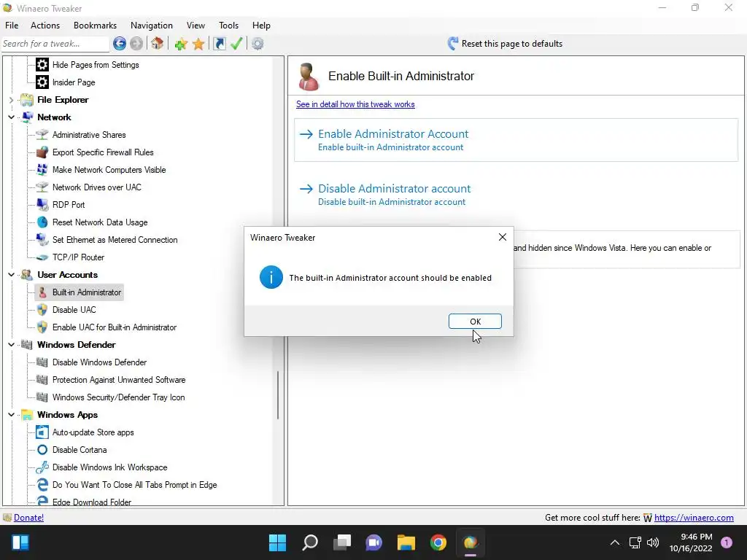Open File Explorer from taskbar

coord(406,542)
